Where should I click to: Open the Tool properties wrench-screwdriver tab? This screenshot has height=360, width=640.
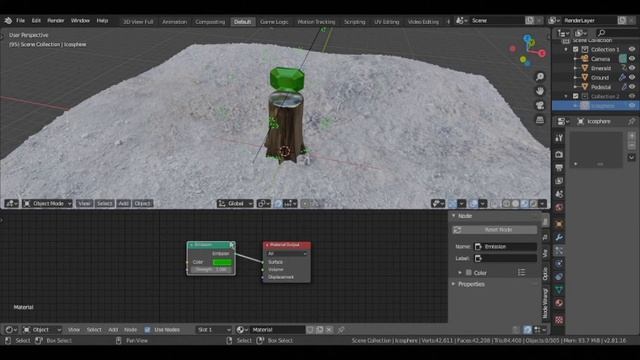point(559,138)
